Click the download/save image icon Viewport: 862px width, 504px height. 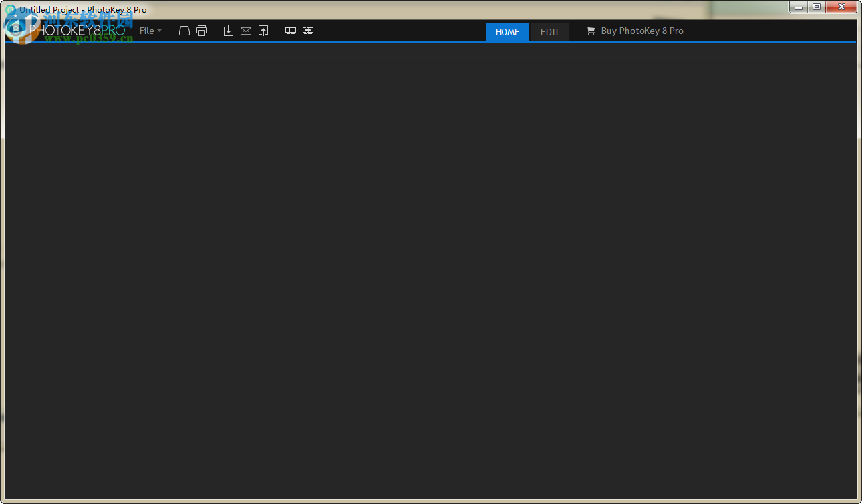(x=229, y=30)
